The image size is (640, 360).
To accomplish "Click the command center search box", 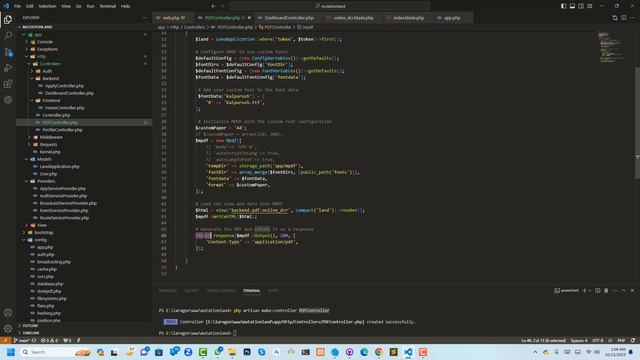I will click(330, 6).
